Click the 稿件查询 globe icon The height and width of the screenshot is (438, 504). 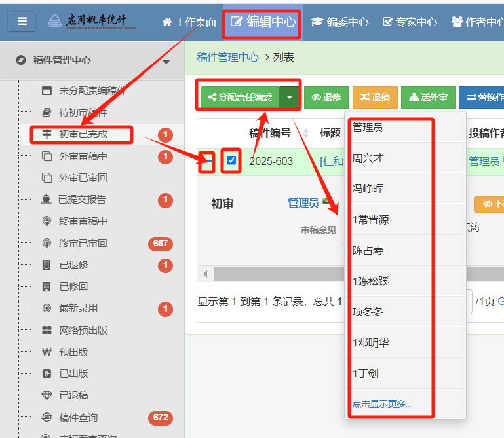47,418
